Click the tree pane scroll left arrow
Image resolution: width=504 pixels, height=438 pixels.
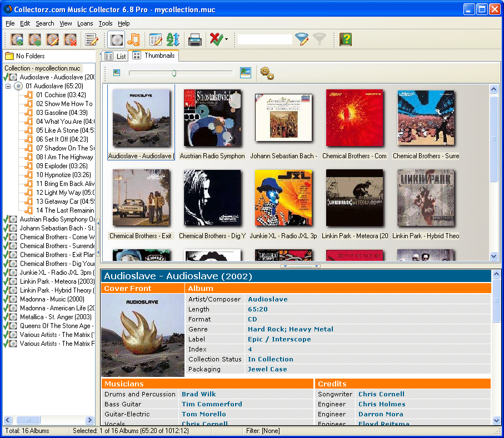click(8, 420)
